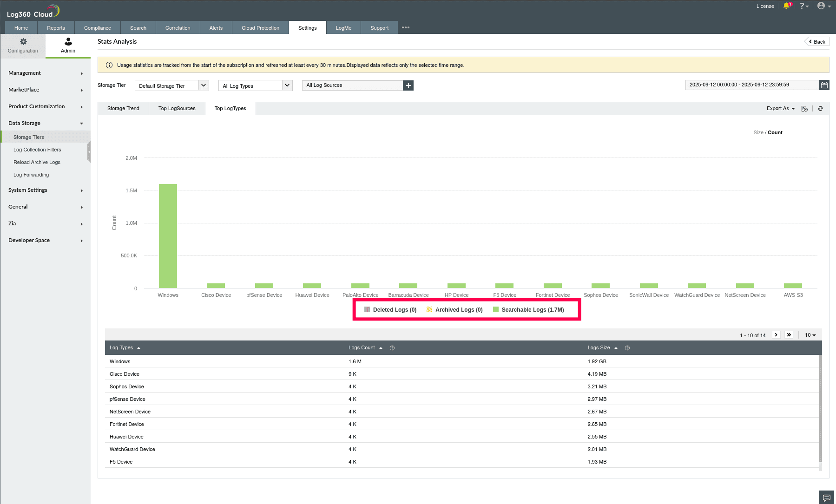Expand the MarketPlace sidebar section
836x504 pixels.
46,90
